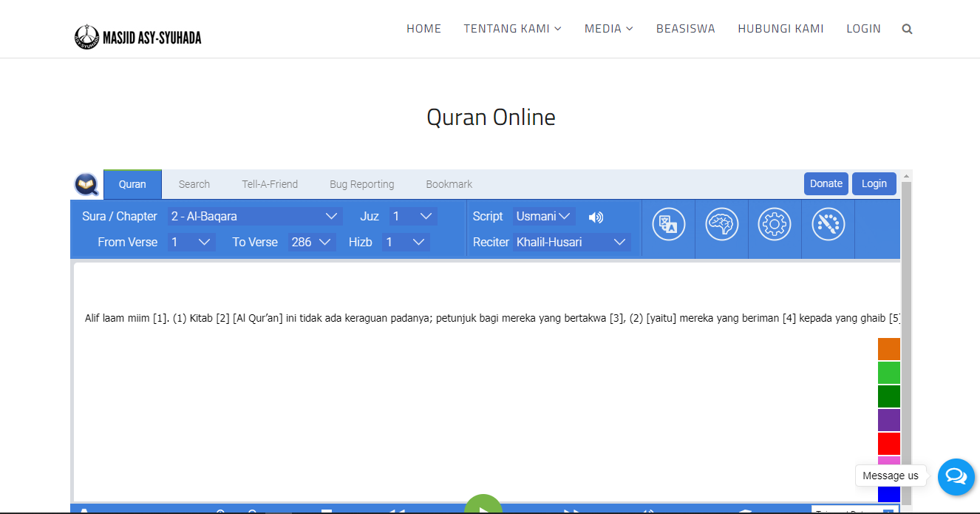Switch to the Tell-A-Friend tab
This screenshot has height=514, width=980.
(x=270, y=184)
